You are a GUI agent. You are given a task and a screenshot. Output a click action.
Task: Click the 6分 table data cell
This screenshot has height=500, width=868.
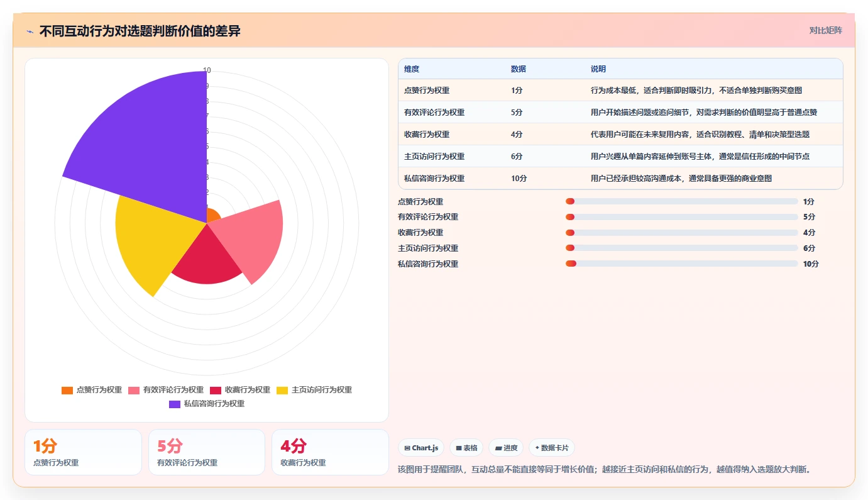click(x=517, y=156)
